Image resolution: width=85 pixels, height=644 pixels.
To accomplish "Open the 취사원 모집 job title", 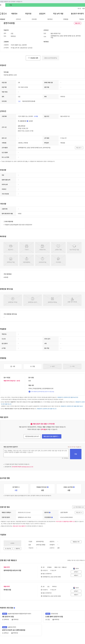I will 7,590.
